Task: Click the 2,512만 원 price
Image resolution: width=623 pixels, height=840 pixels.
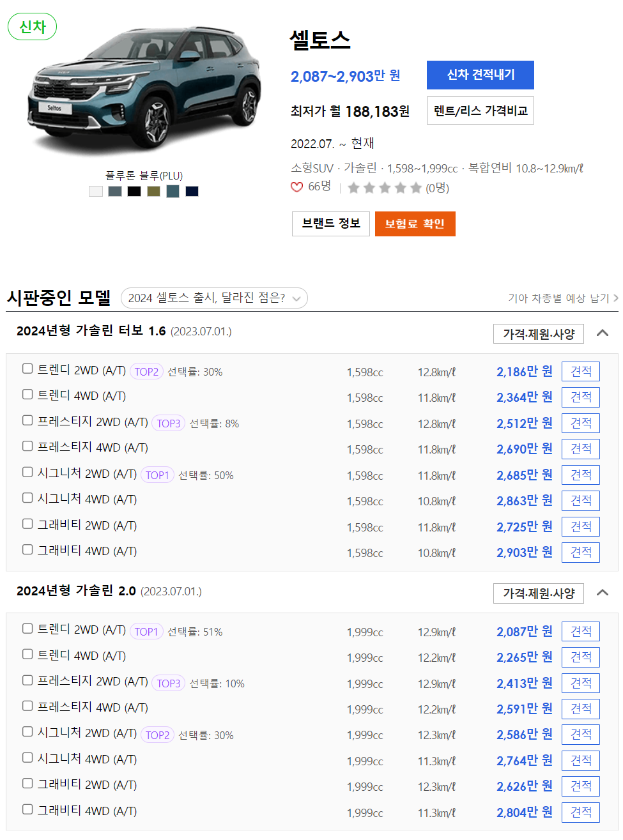Action: pyautogui.click(x=525, y=424)
